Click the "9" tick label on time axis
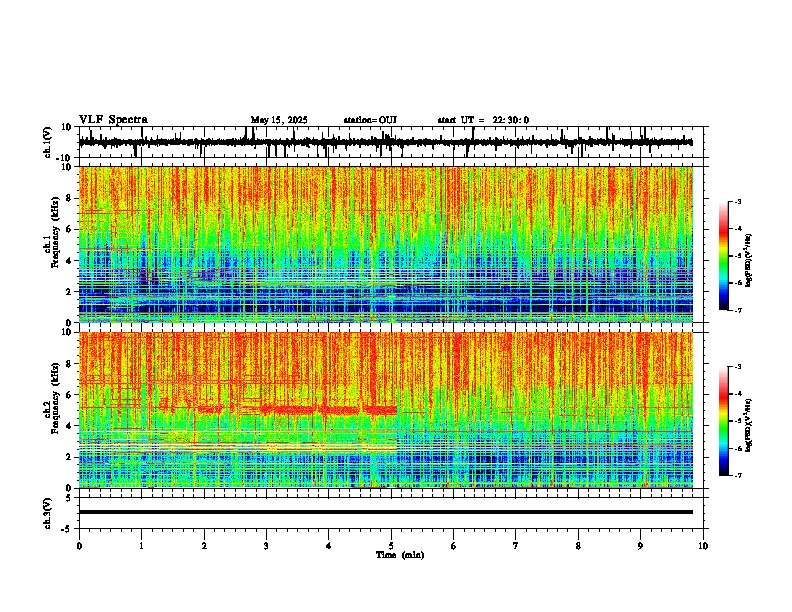 tap(640, 546)
